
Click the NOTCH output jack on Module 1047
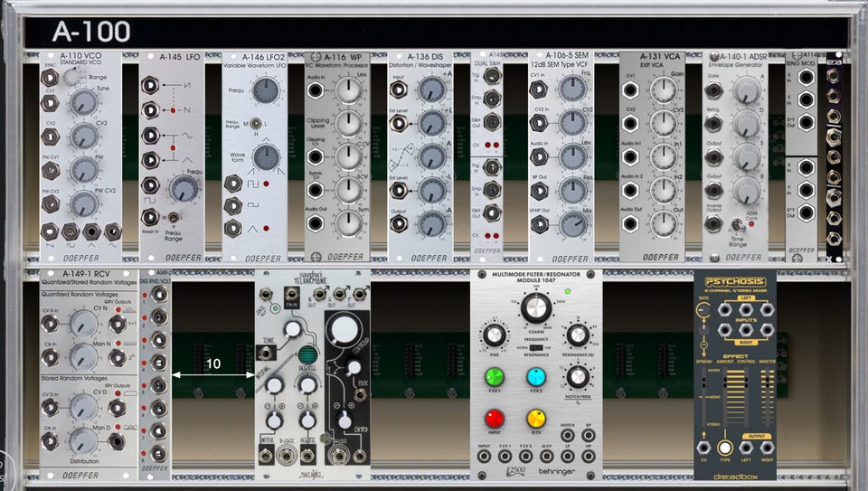[568, 435]
